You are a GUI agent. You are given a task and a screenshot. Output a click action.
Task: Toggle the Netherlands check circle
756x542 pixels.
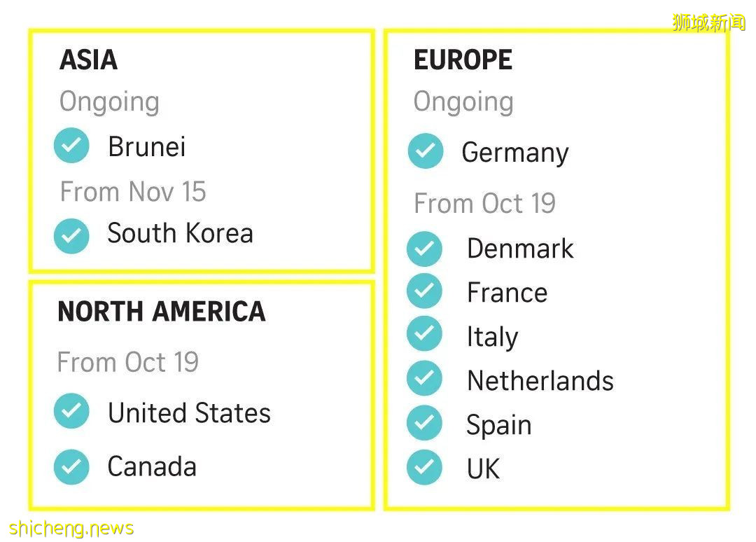click(x=424, y=378)
